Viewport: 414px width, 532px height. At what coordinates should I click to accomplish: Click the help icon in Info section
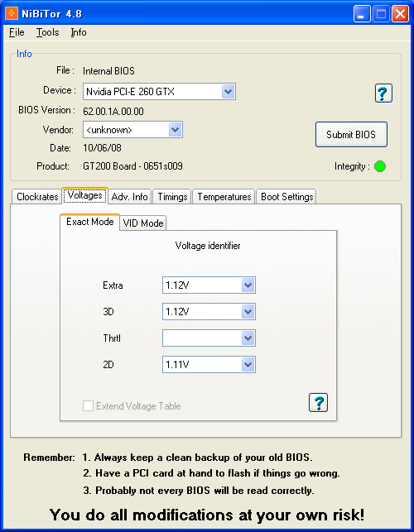383,93
